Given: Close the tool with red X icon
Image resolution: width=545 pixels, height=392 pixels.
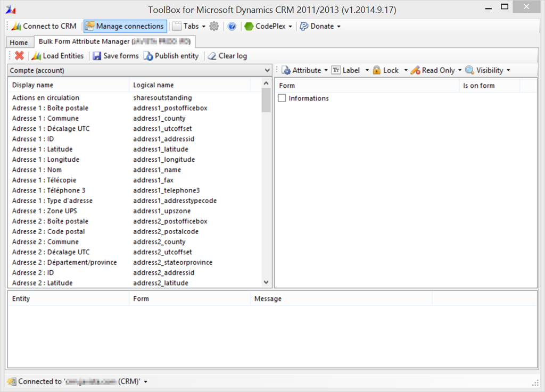Looking at the screenshot, I should [20, 55].
